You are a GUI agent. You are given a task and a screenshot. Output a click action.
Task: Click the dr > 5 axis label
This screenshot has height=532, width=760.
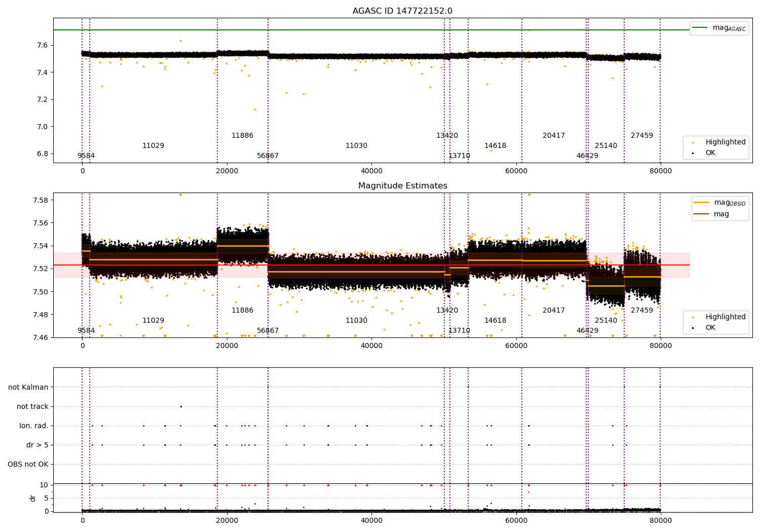[37, 445]
